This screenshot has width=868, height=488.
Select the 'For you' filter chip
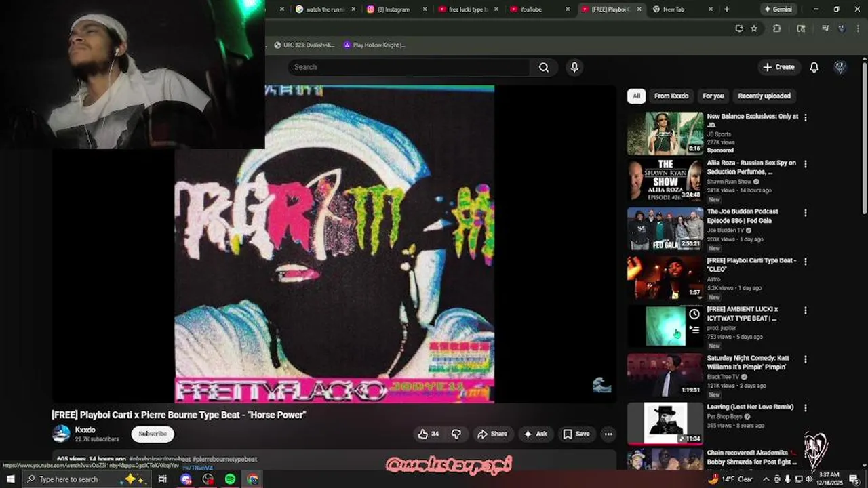click(x=713, y=96)
